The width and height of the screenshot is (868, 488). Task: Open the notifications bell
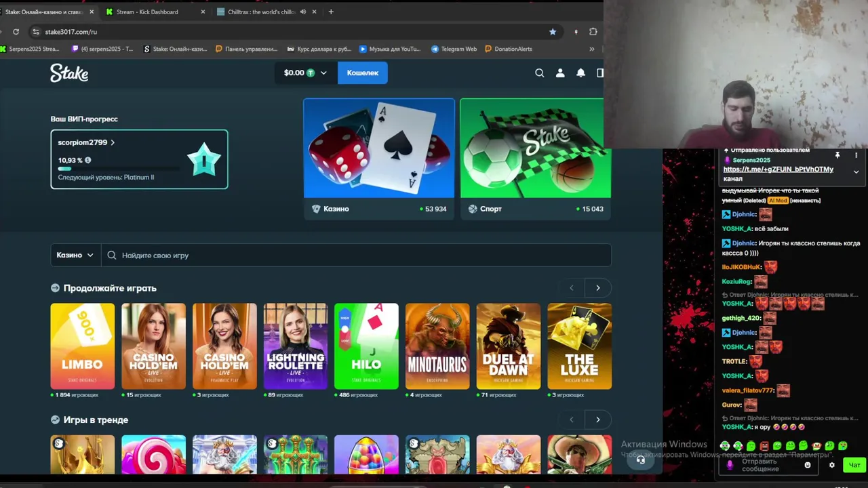pyautogui.click(x=580, y=73)
